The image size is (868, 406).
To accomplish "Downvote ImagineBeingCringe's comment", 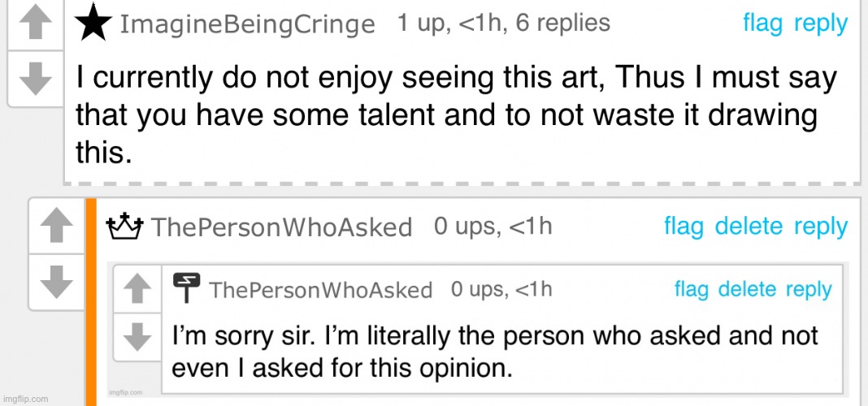I will (35, 77).
